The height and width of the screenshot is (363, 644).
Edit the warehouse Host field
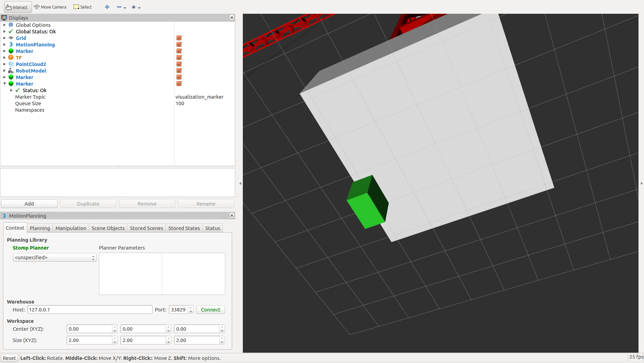[90, 309]
